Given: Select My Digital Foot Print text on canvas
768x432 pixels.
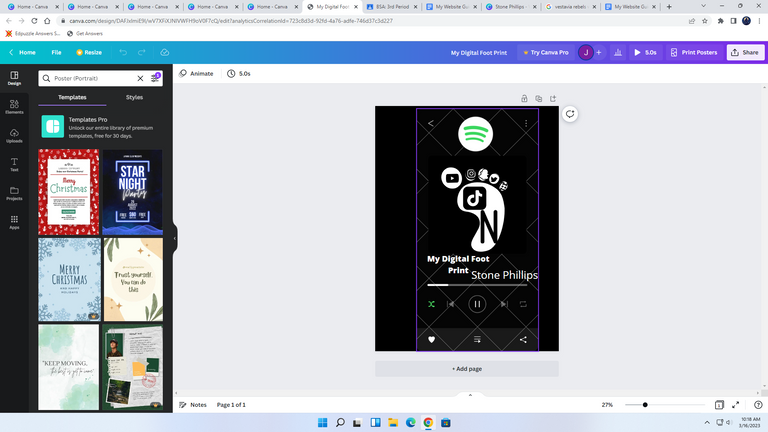Looking at the screenshot, I should (x=458, y=264).
